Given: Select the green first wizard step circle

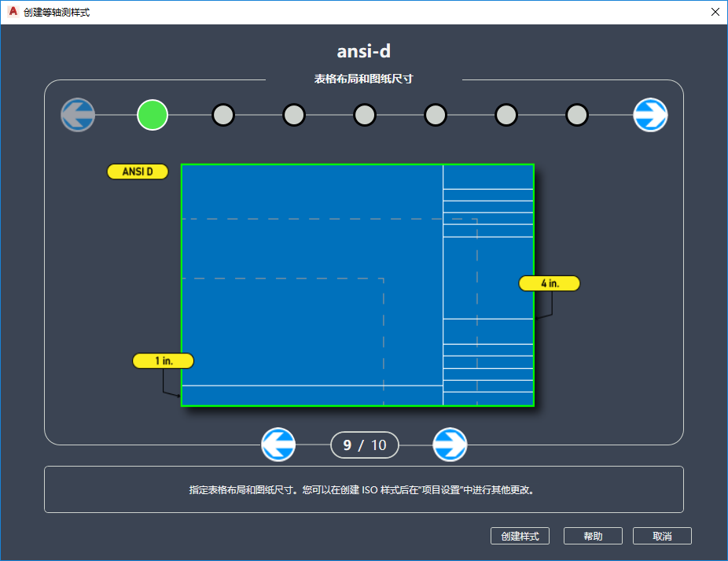Looking at the screenshot, I should (x=153, y=115).
